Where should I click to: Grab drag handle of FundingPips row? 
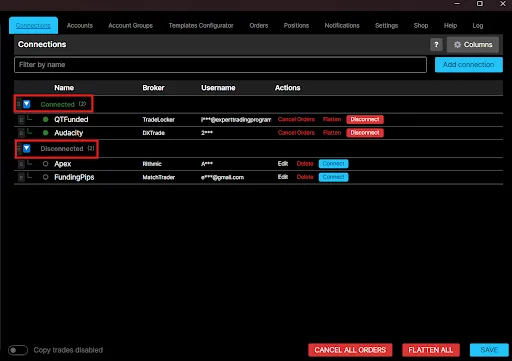[x=21, y=177]
